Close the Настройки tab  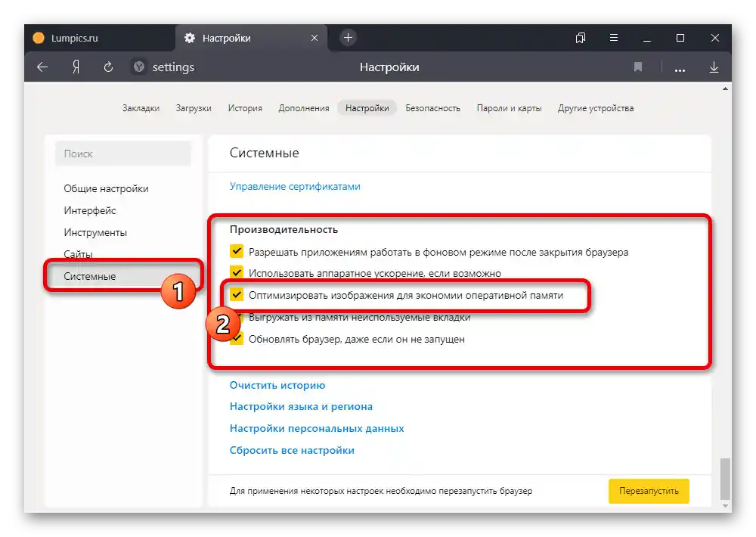point(314,38)
